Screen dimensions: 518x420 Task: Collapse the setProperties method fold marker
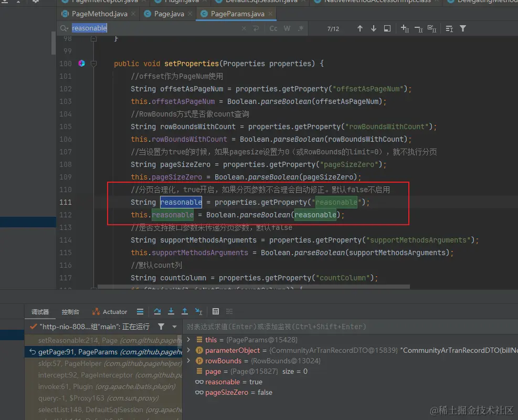93,64
